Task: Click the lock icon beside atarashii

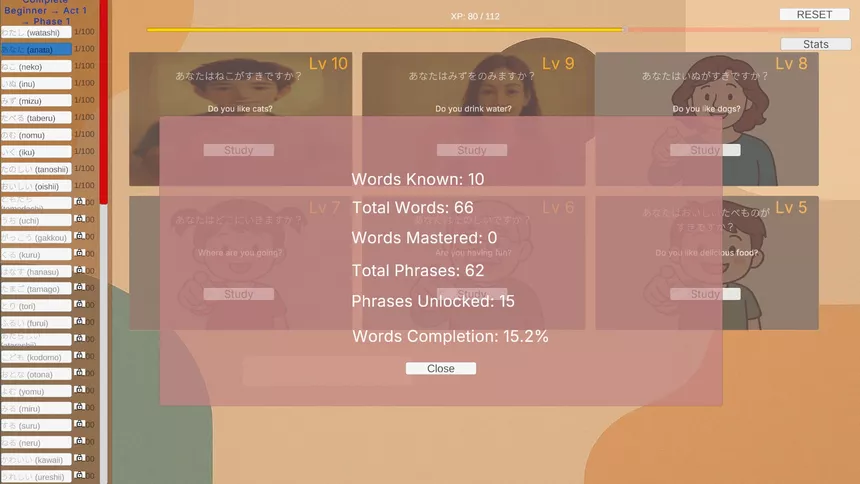Action: pyautogui.click(x=80, y=338)
